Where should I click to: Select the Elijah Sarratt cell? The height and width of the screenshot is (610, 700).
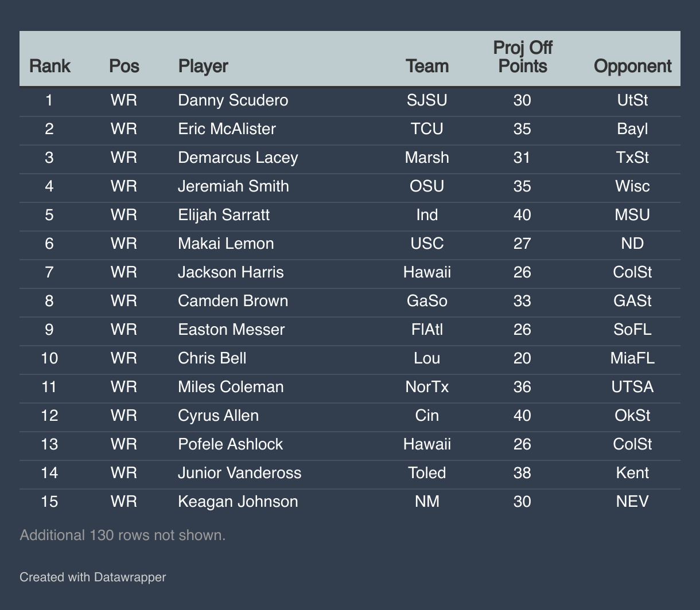pos(224,215)
